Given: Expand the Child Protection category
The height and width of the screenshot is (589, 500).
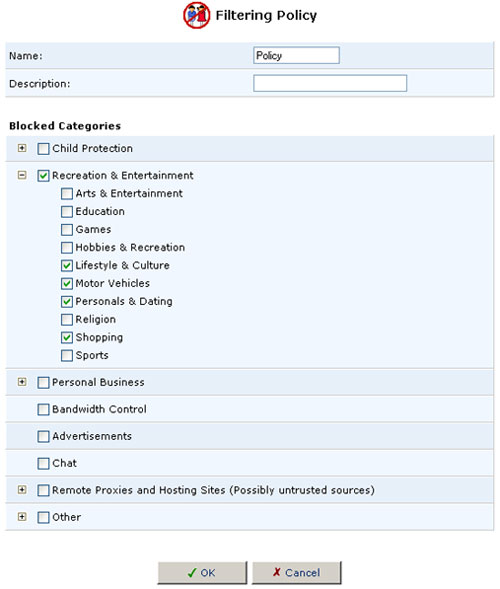Looking at the screenshot, I should pos(22,148).
